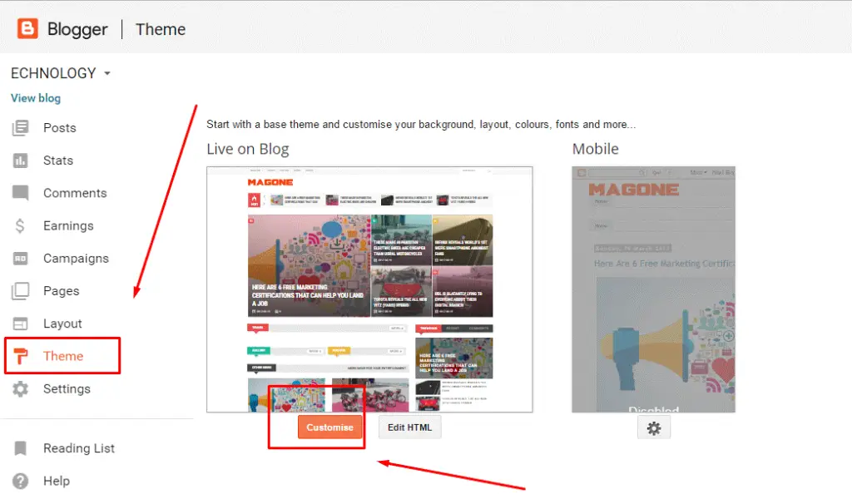Click the Reading List bookmark icon
Viewport: 852px width, 504px height.
click(20, 448)
